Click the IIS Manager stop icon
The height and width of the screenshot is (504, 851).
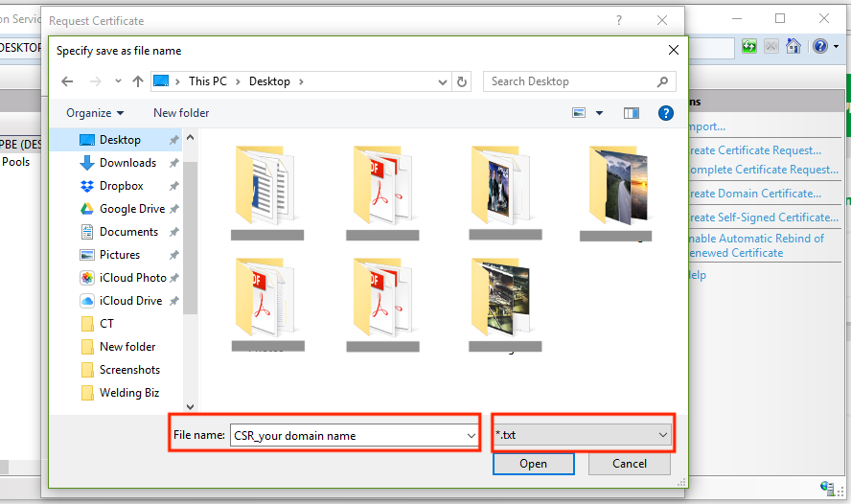tap(771, 46)
